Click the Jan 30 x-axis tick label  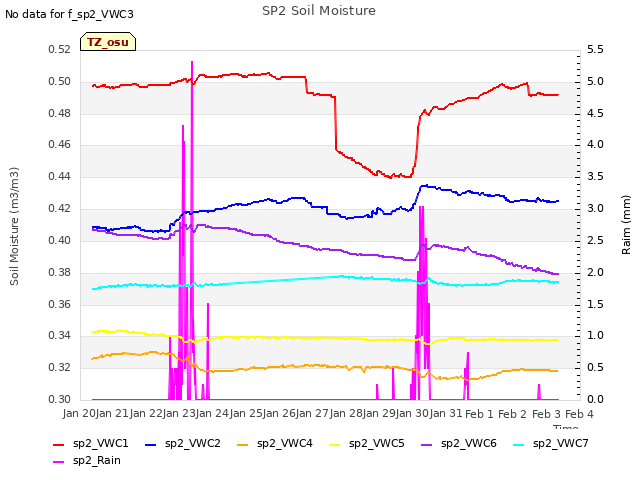(x=412, y=414)
